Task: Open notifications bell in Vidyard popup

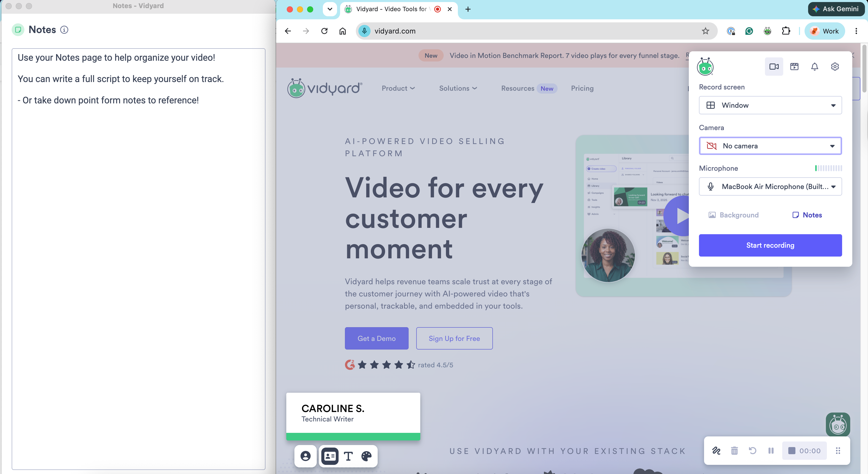Action: coord(814,66)
